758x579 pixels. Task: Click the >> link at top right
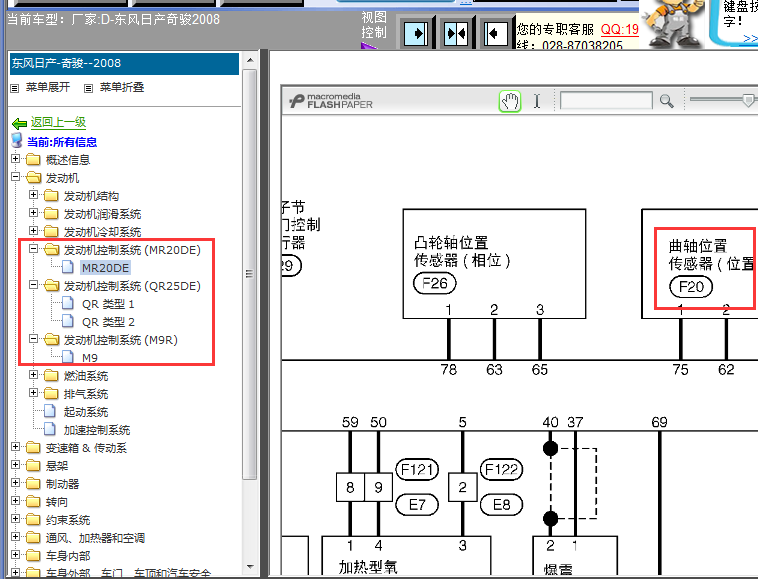point(750,39)
